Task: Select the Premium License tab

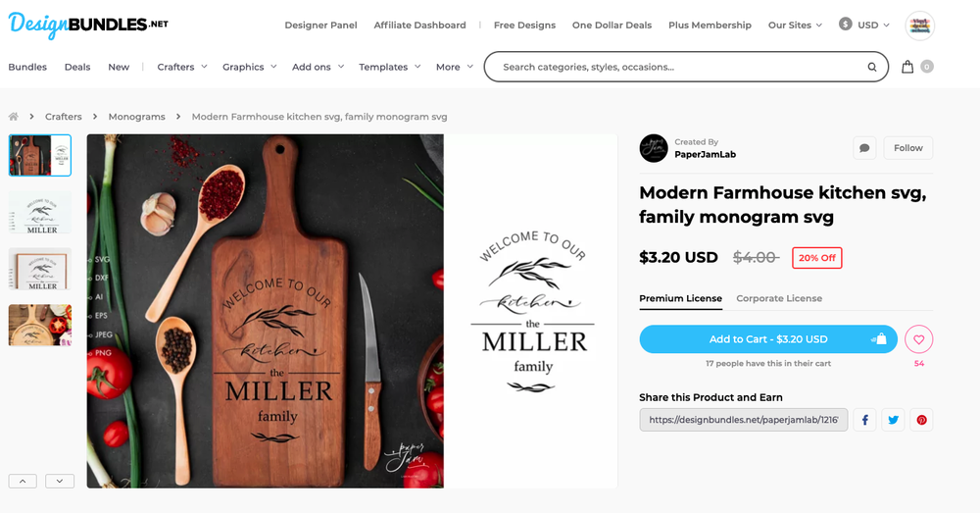Action: pos(681,299)
